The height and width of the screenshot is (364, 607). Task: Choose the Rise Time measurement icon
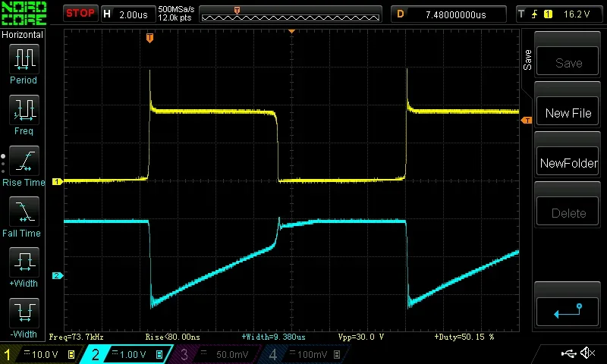click(x=24, y=161)
